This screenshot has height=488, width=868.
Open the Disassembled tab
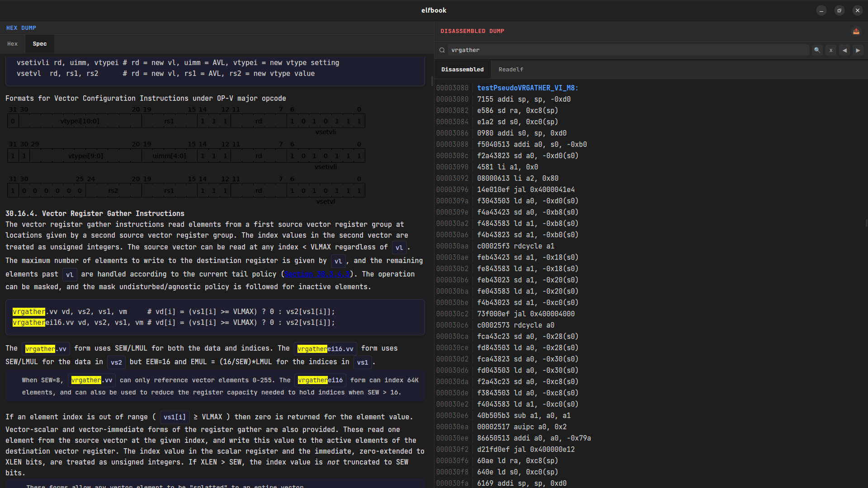pyautogui.click(x=462, y=70)
